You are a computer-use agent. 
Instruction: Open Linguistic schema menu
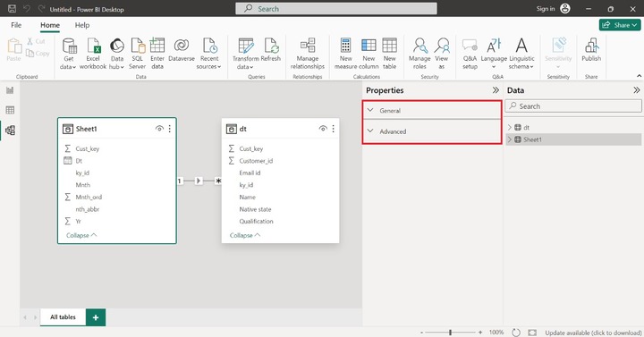(x=521, y=54)
